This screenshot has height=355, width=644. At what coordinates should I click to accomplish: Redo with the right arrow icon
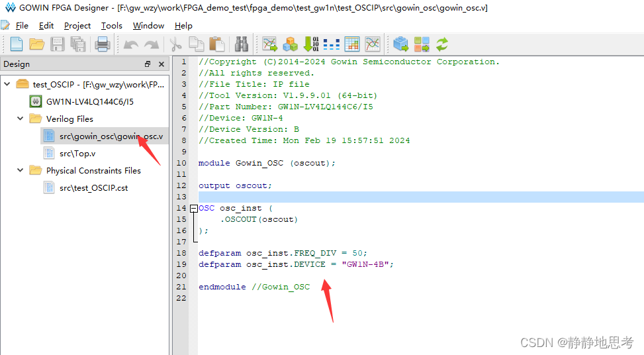(152, 44)
